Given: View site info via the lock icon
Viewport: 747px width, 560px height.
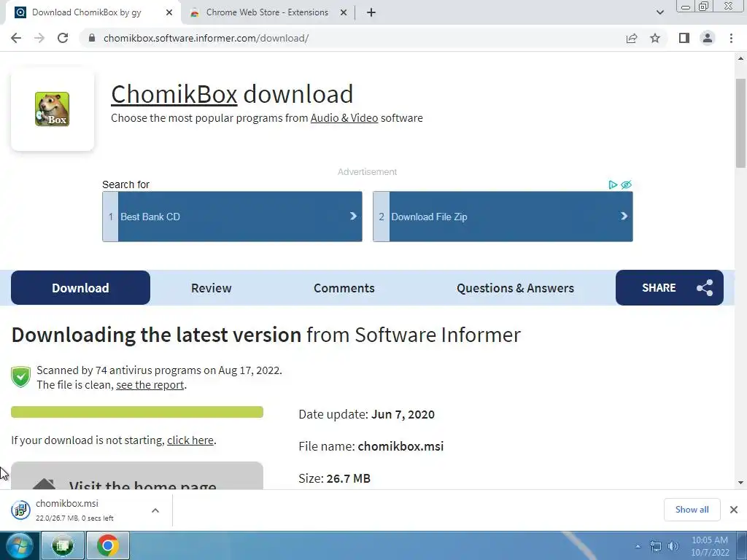Looking at the screenshot, I should click(92, 38).
